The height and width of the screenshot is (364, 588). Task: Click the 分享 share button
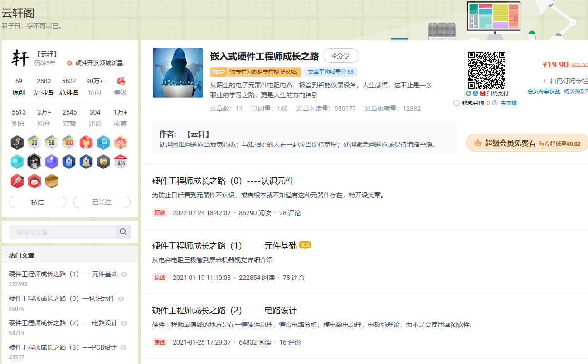pyautogui.click(x=341, y=56)
